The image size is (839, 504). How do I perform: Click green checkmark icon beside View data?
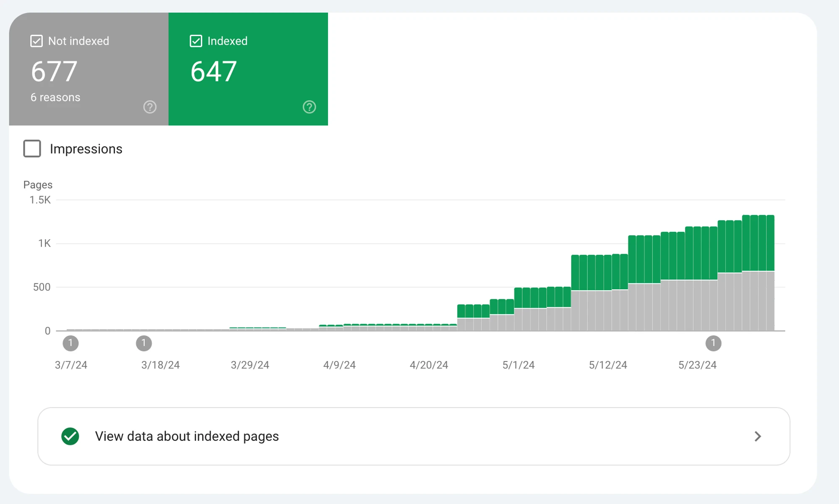pos(70,436)
